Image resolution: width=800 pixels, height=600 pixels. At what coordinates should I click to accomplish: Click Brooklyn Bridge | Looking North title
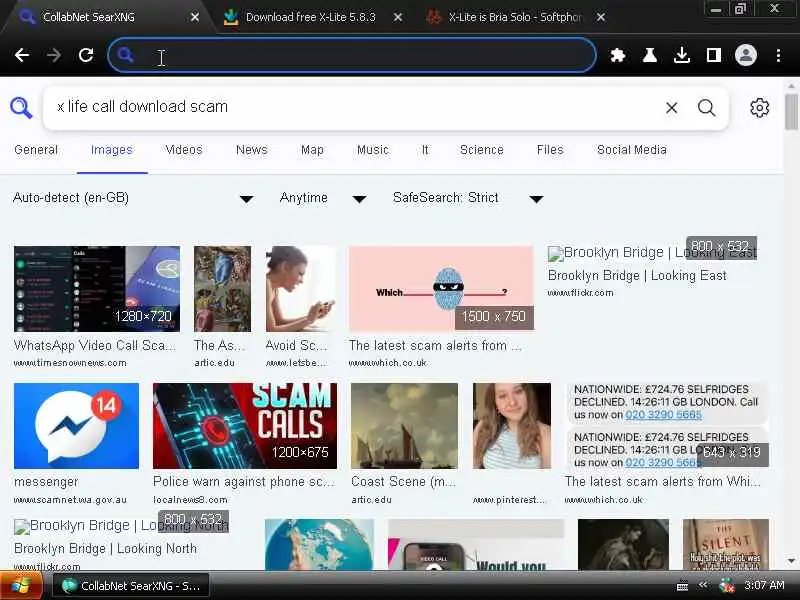tap(105, 548)
